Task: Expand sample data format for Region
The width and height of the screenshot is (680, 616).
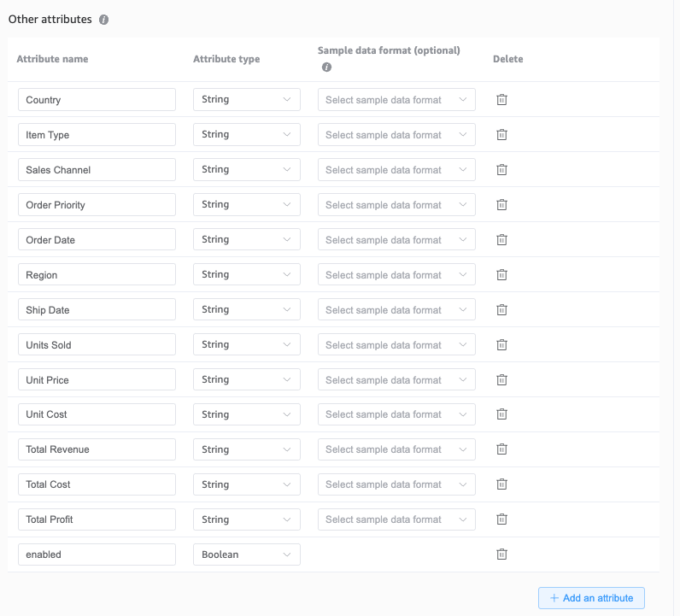Action: tap(396, 275)
